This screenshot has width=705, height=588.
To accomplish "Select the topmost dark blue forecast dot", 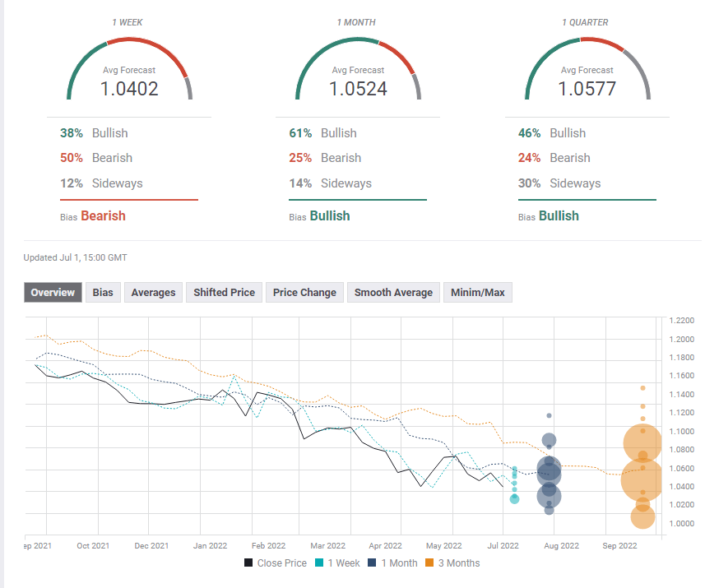I will tap(549, 415).
